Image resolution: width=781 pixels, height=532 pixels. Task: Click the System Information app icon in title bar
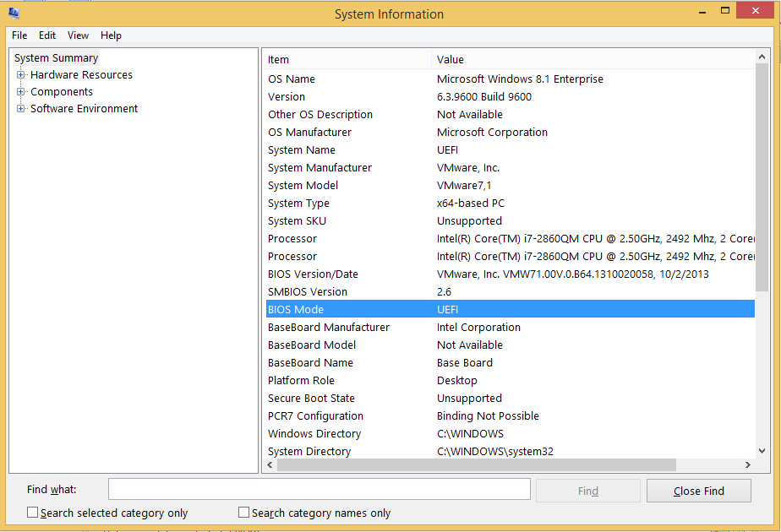pyautogui.click(x=14, y=14)
